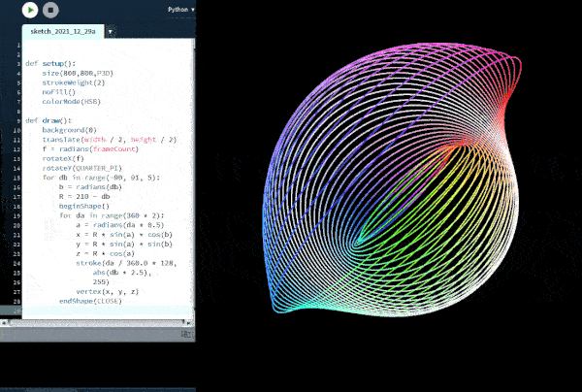Open the Python mode dropdown
Screen dimensions: 582x392
tap(180, 9)
